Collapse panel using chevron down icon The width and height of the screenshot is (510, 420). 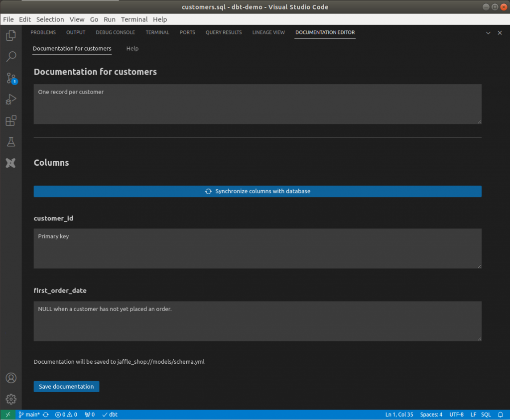488,33
